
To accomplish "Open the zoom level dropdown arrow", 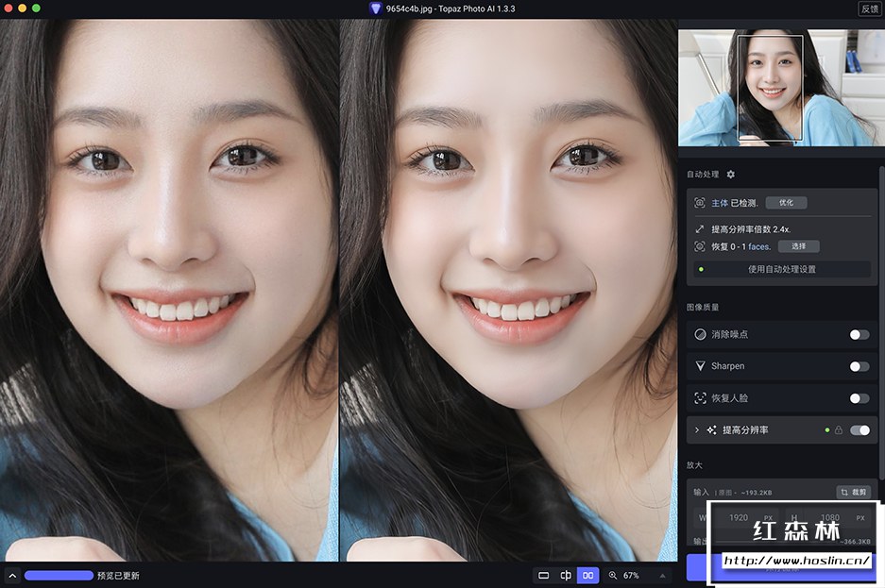I will click(x=662, y=576).
